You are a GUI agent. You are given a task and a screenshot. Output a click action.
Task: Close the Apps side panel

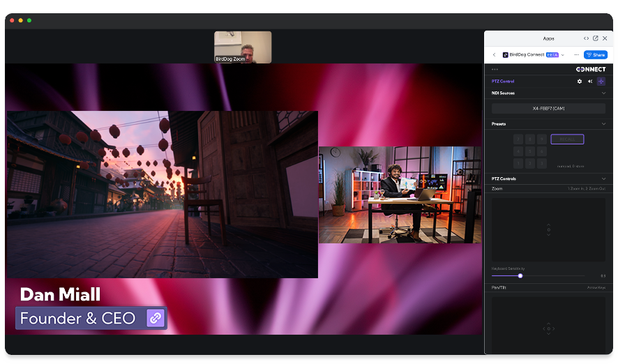click(x=605, y=38)
